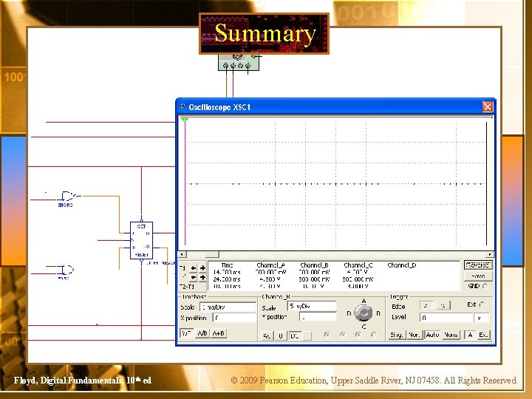This screenshot has width=532, height=399.
Task: Toggle the Ext trigger radio button
Action: (x=482, y=304)
